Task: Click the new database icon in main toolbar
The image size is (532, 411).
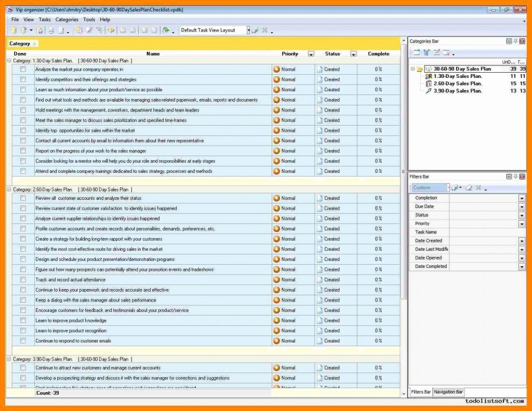Action: pos(13,30)
